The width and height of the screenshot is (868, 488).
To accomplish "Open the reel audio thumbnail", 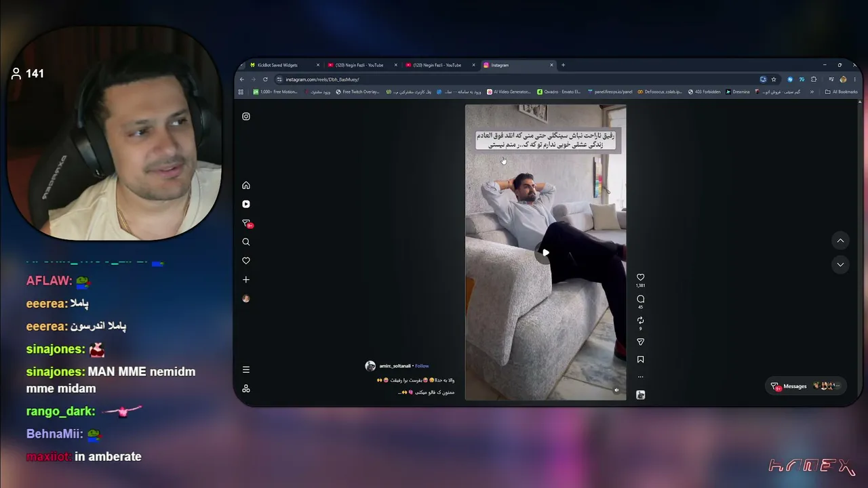I will click(x=640, y=395).
